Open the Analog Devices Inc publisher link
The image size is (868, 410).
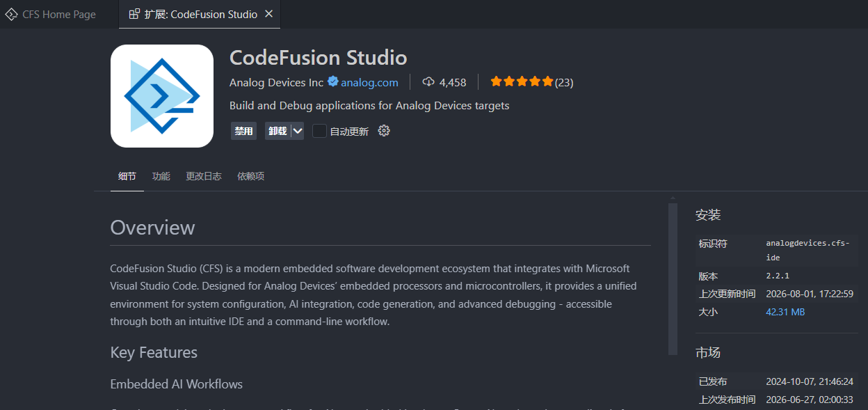(x=276, y=82)
